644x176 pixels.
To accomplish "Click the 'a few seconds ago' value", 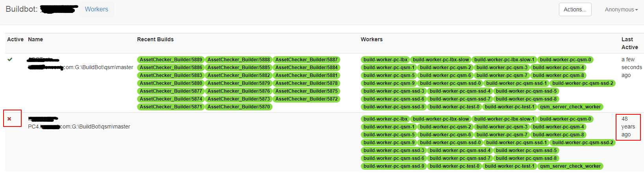I will [631, 67].
